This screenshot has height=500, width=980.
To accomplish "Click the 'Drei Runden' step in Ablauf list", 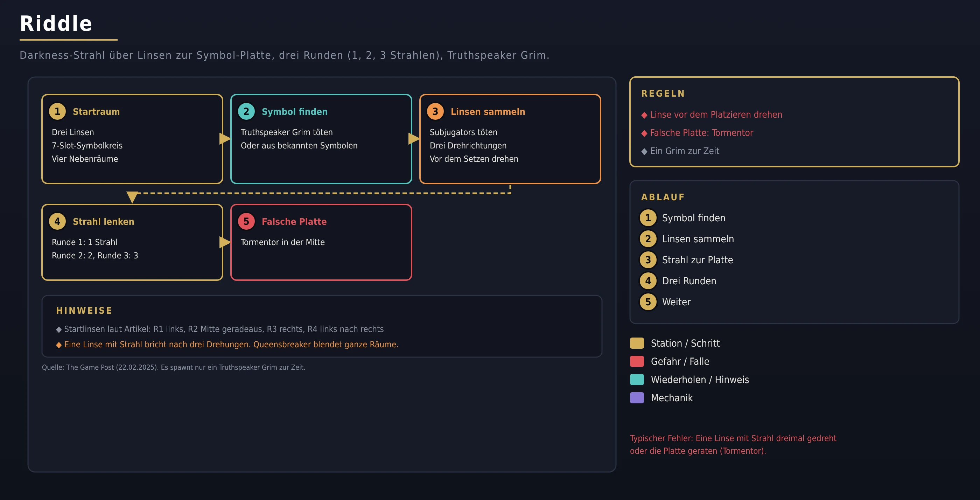I will coord(689,281).
